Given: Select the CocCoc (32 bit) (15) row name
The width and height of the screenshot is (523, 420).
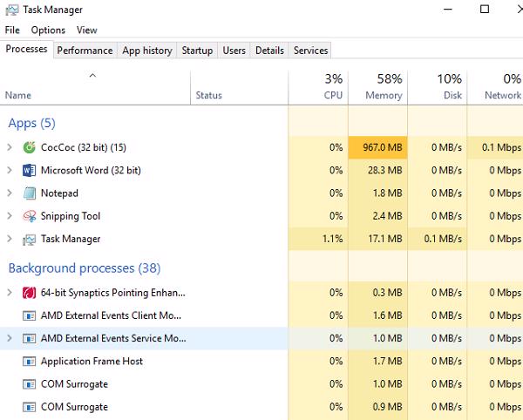Looking at the screenshot, I should [x=84, y=147].
